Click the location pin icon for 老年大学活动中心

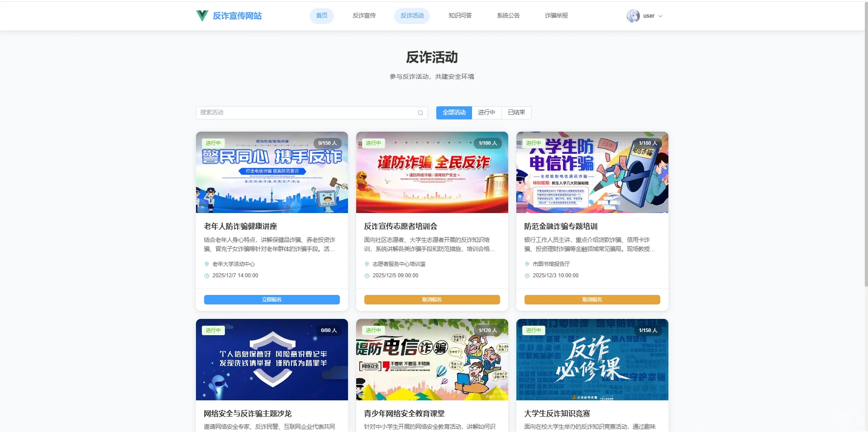click(206, 264)
